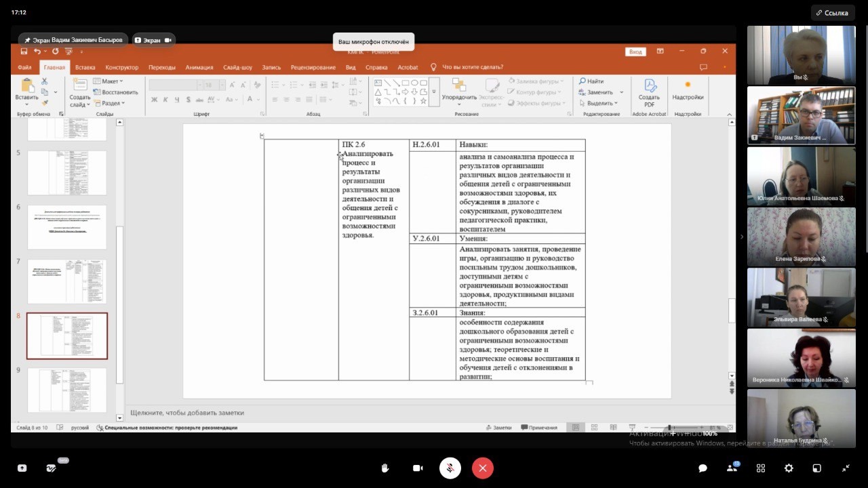Exit full screen mode
Image resolution: width=868 pixels, height=488 pixels.
pos(846,468)
